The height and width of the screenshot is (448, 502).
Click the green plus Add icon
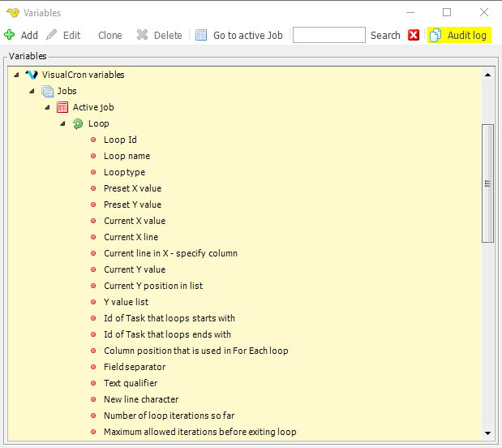(10, 35)
